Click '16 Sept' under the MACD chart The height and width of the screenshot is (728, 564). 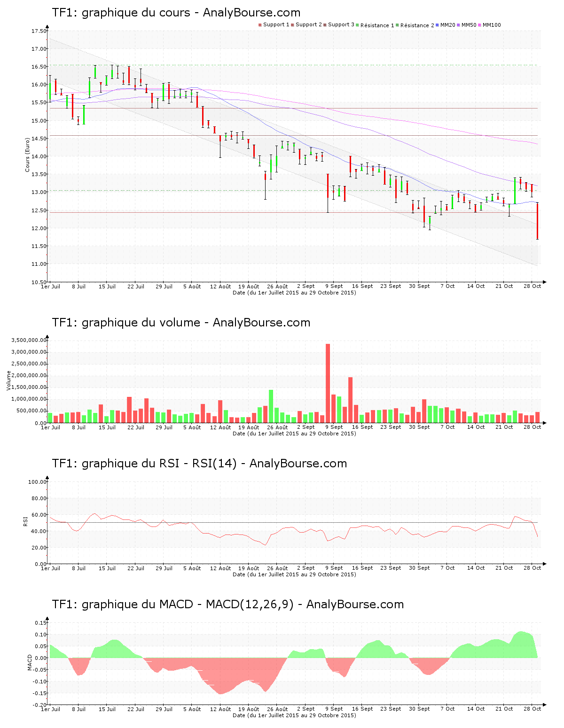point(362,709)
